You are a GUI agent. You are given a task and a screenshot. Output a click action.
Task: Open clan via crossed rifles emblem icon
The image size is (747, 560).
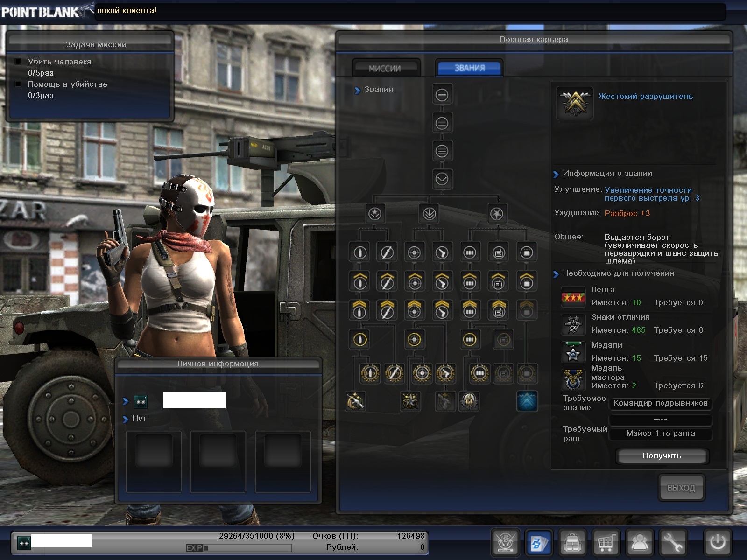point(505,542)
